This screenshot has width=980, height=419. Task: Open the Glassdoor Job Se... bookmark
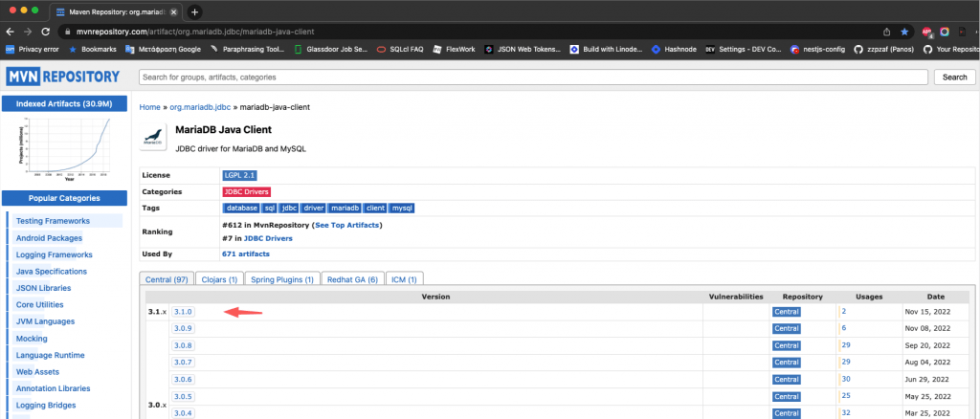[x=331, y=49]
